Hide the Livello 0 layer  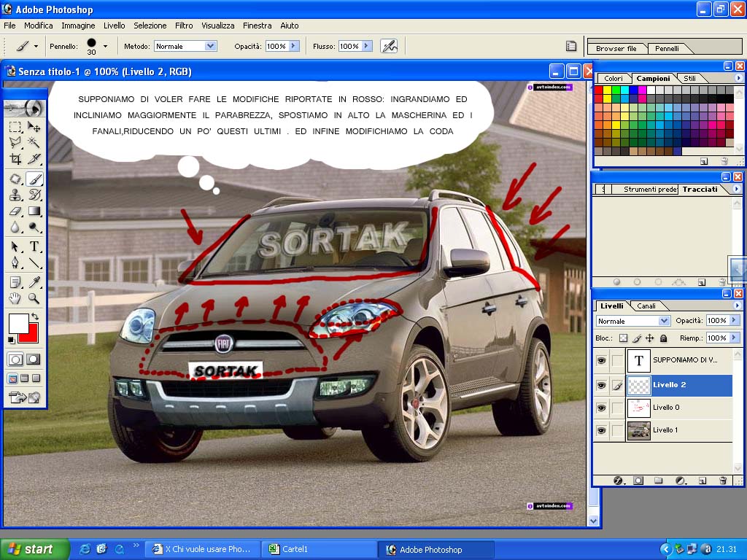pos(601,408)
